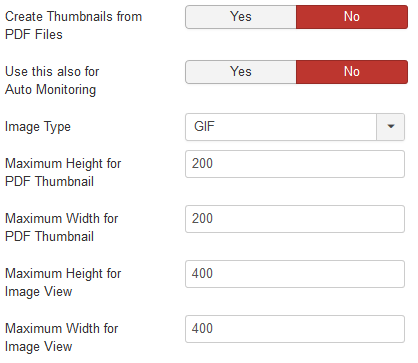The image size is (418, 363).
Task: Click the Maximum Width for Image View field
Action: (295, 329)
